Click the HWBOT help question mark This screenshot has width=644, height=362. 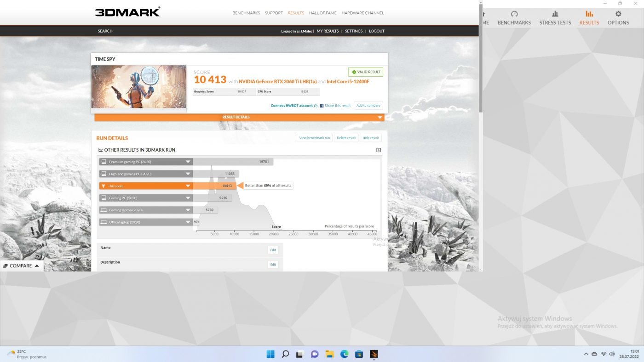(x=316, y=106)
